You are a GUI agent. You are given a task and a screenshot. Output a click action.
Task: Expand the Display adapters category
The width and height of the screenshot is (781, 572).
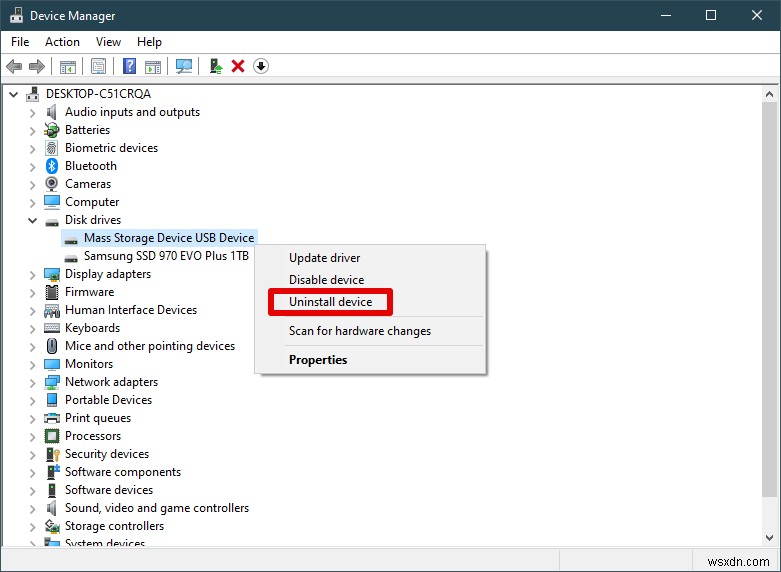(x=32, y=275)
